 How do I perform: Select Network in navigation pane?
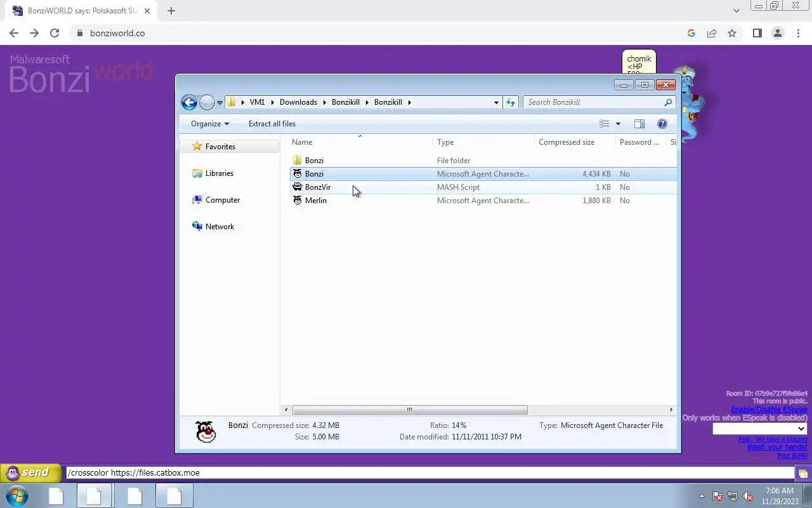tap(219, 227)
